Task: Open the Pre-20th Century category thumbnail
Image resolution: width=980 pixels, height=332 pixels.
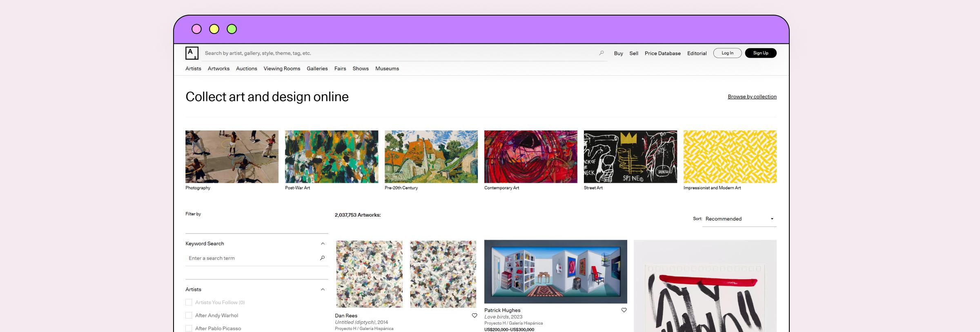Action: tap(431, 157)
